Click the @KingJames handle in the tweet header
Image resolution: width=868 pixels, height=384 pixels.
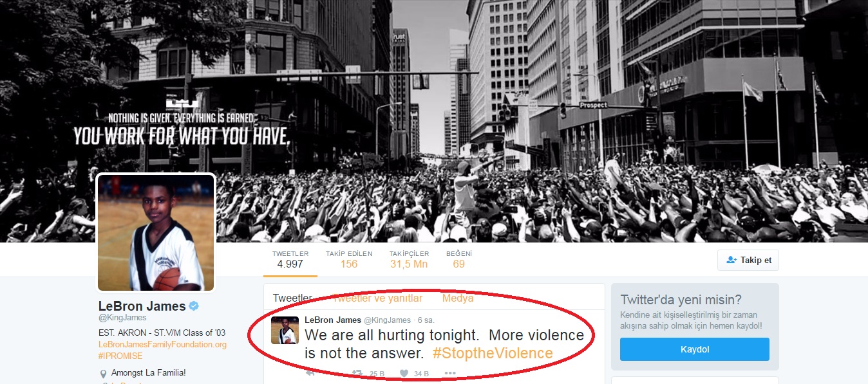pyautogui.click(x=387, y=320)
